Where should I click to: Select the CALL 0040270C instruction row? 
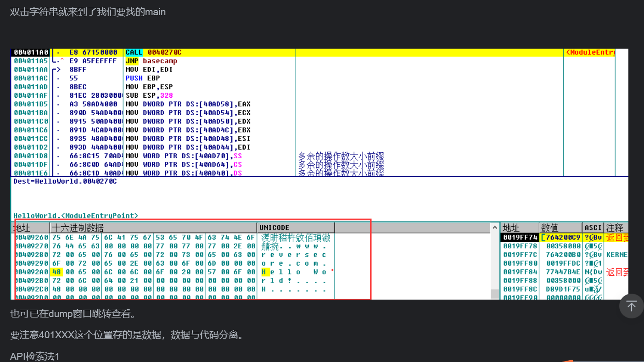(153, 52)
